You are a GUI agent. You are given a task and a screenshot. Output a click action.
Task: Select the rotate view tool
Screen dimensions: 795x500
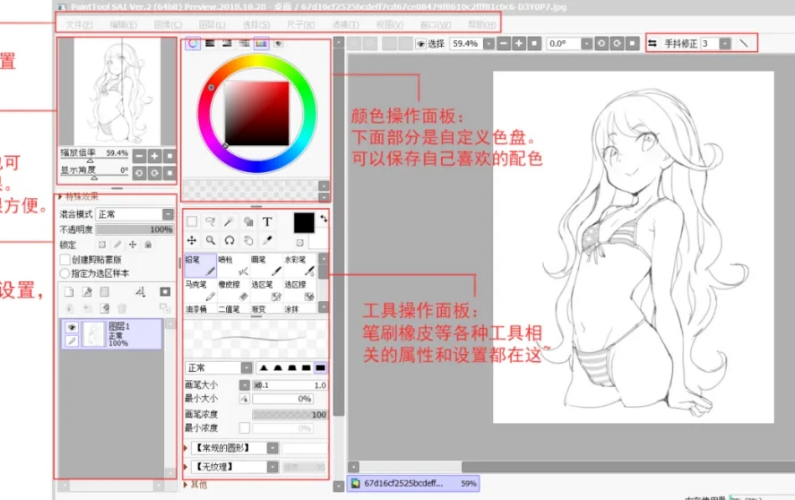(x=229, y=240)
